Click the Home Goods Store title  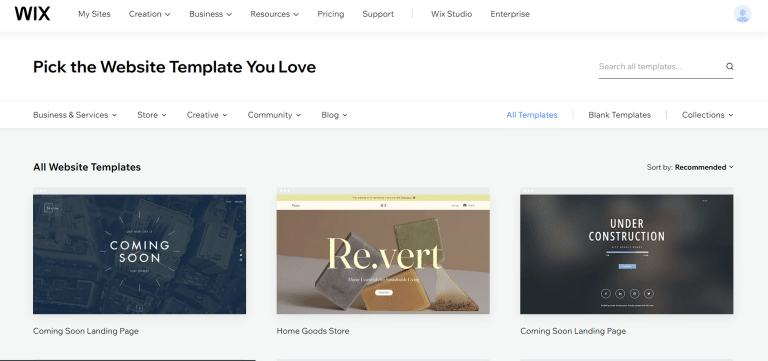[x=313, y=331]
